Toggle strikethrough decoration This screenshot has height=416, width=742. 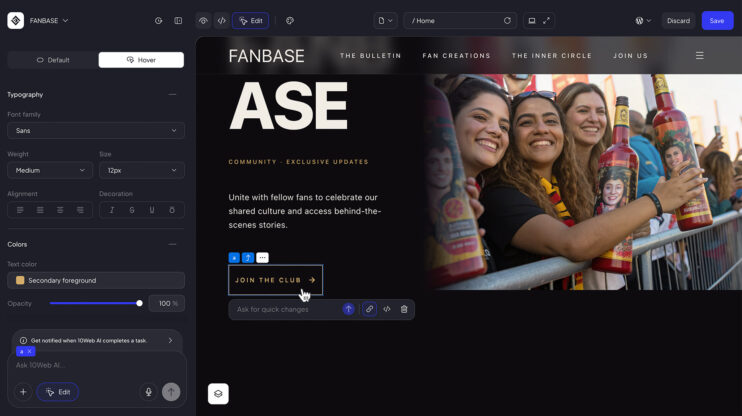click(132, 210)
